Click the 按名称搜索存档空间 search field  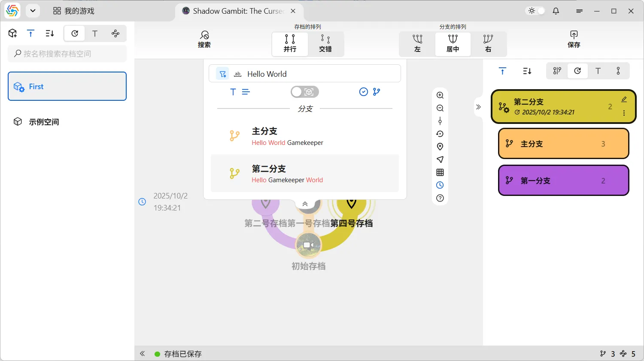(x=67, y=54)
